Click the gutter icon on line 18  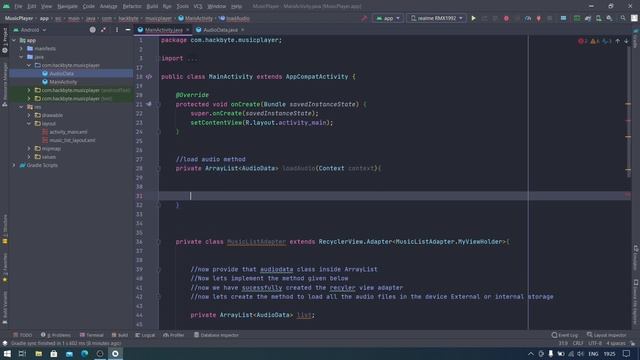point(149,76)
